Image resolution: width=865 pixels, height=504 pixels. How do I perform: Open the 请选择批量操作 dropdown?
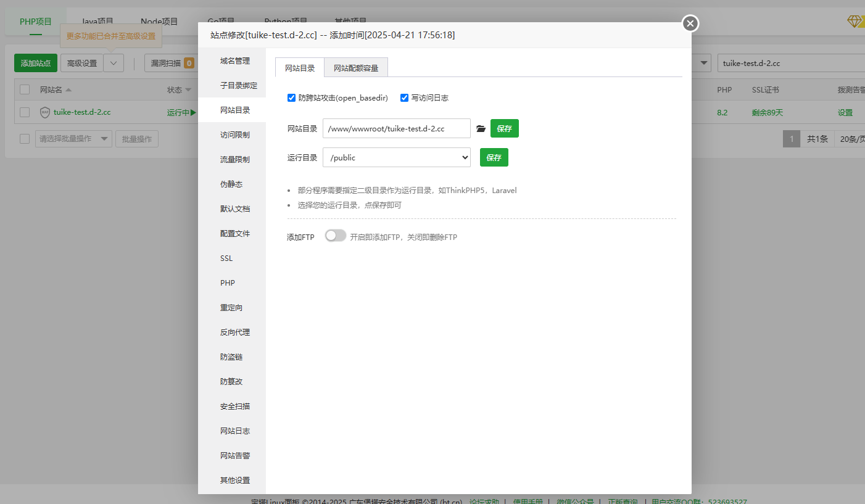click(73, 139)
